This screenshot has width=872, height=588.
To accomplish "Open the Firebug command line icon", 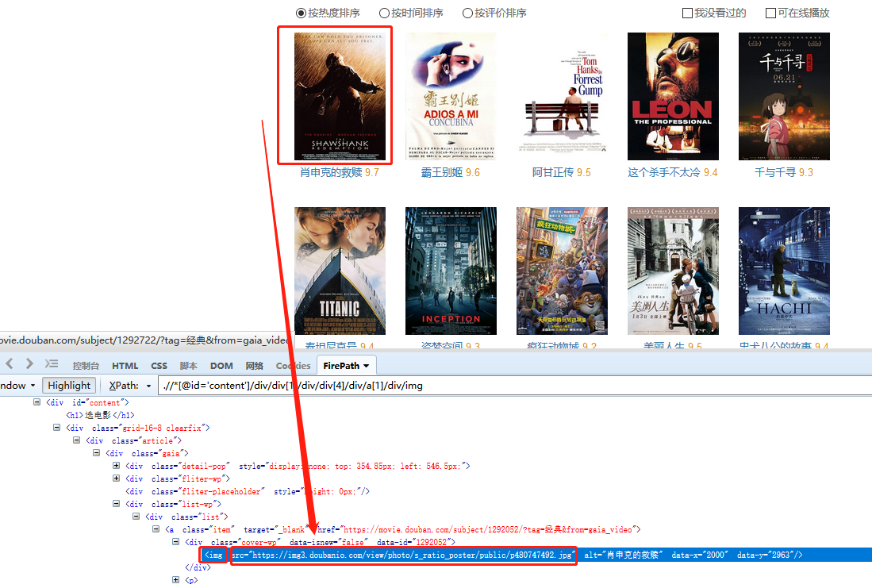I will pos(52,363).
